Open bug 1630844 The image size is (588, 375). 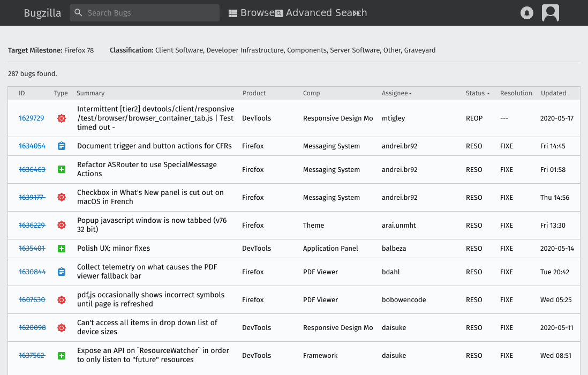coord(32,272)
